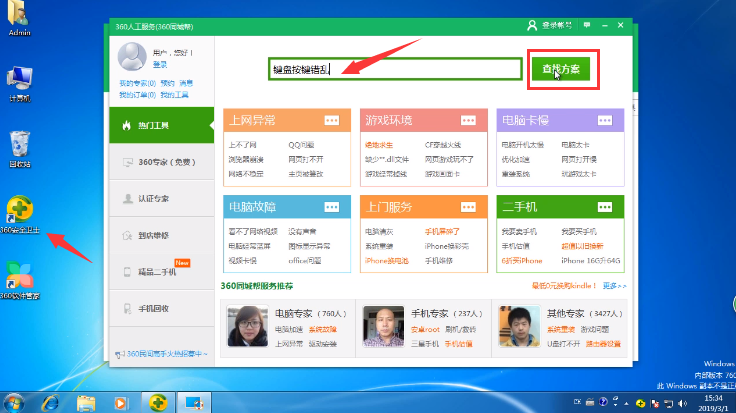
Task: Click the 手机专家 expert photo thumbnail
Action: pos(383,326)
